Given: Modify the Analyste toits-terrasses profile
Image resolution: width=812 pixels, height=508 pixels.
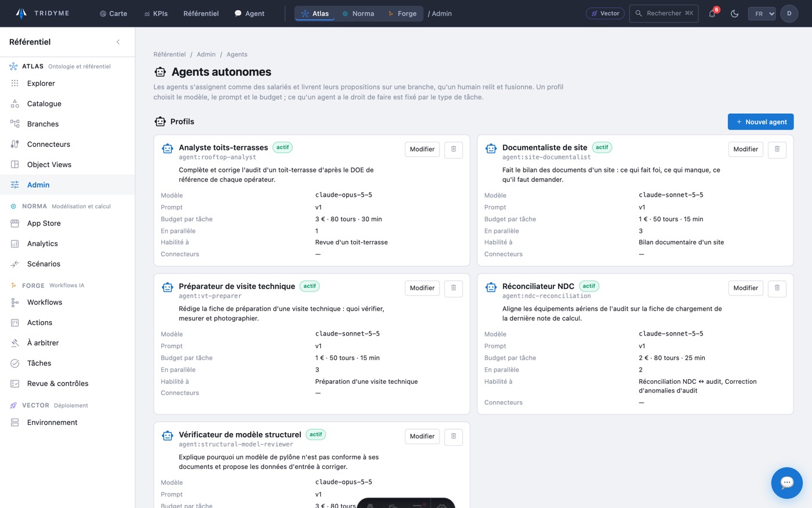Looking at the screenshot, I should click(x=422, y=149).
